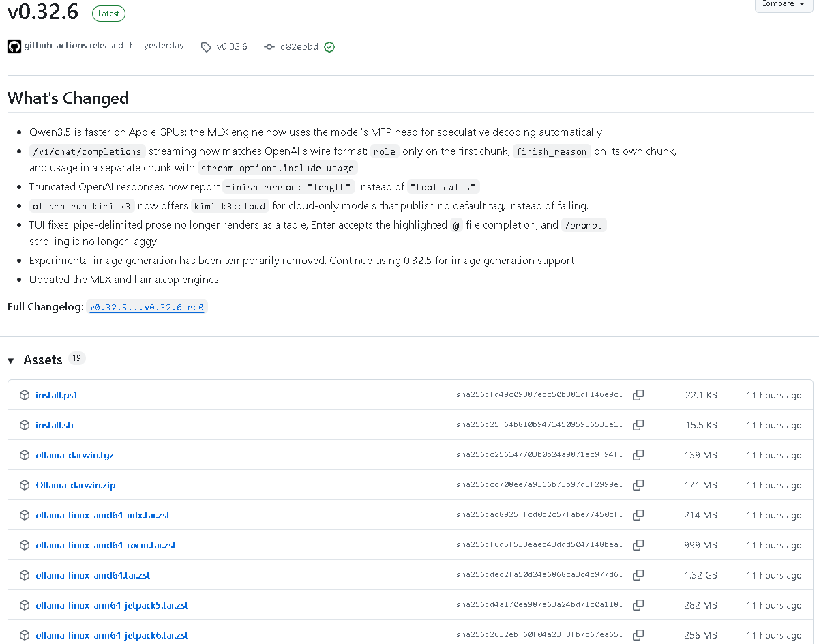The height and width of the screenshot is (644, 819).
Task: Click the stream_options.include_usage code snippet
Action: pyautogui.click(x=278, y=168)
